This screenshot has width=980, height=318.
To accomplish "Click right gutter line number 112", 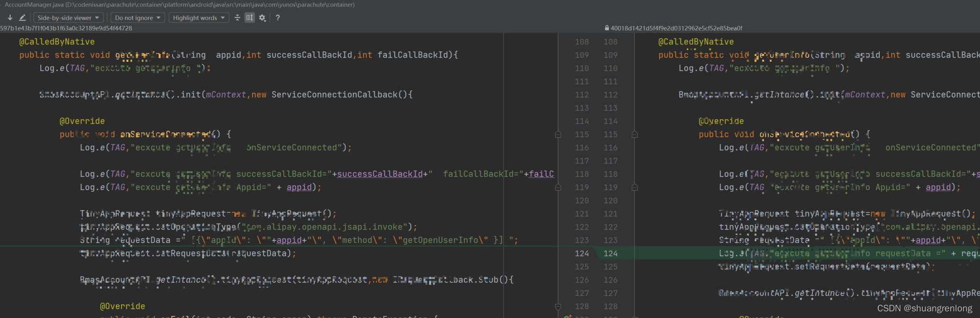I will pos(611,95).
